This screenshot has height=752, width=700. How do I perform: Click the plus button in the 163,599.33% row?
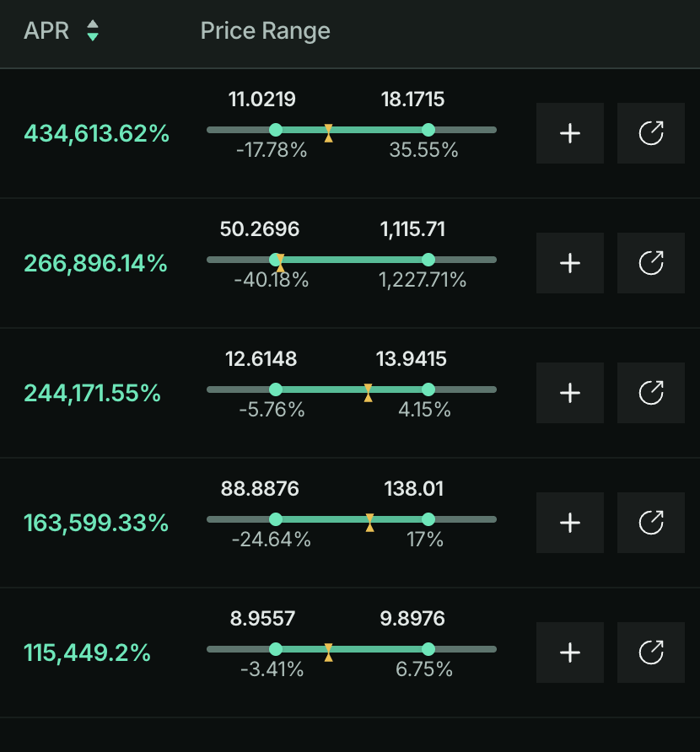click(x=570, y=523)
